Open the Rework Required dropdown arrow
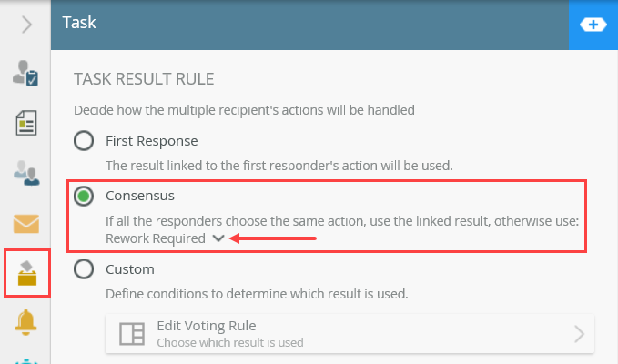Viewport: 618px width, 364px height. 218,238
